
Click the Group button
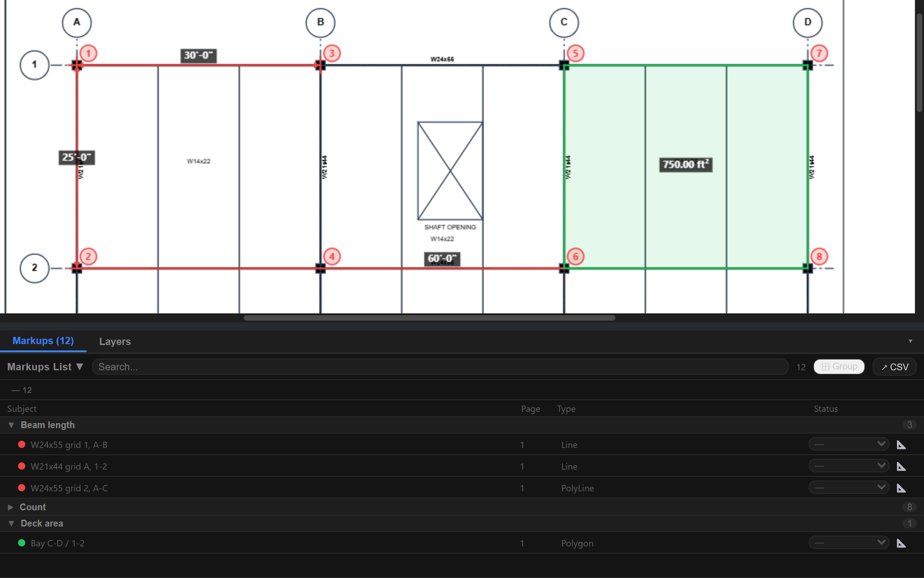point(839,366)
